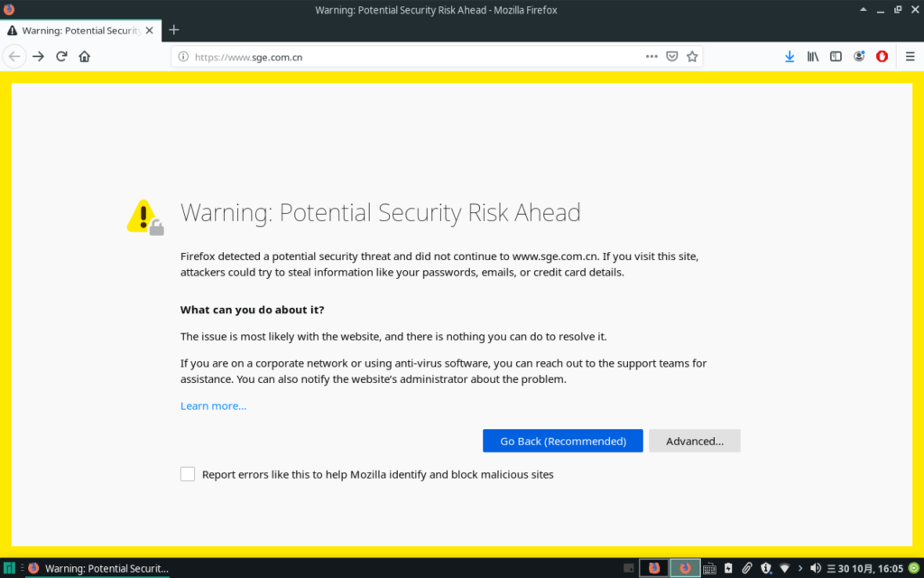924x578 pixels.
Task: Click the Home icon in the toolbar
Action: [84, 56]
